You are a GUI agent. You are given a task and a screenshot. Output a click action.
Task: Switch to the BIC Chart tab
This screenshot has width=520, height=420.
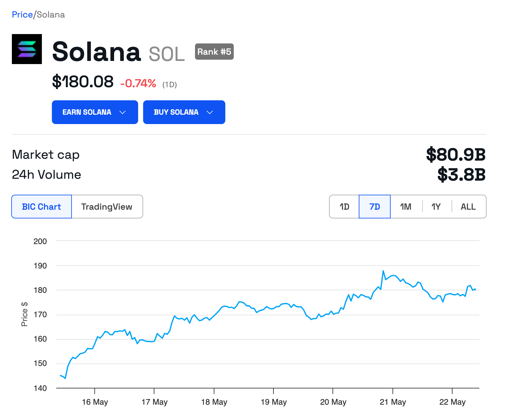(x=42, y=207)
